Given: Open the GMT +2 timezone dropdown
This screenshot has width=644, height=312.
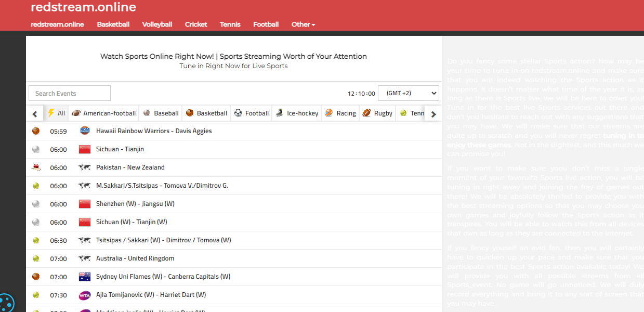Looking at the screenshot, I should pyautogui.click(x=408, y=93).
